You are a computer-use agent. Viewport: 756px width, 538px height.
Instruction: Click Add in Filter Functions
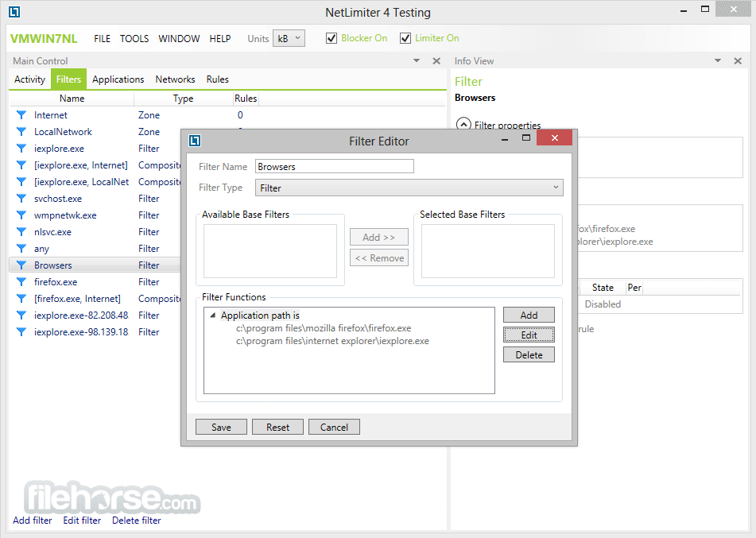(529, 315)
